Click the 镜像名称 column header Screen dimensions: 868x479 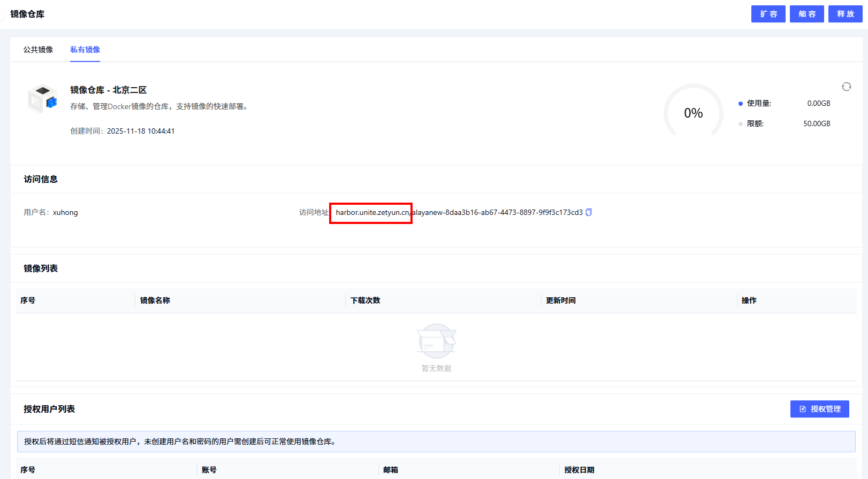(x=155, y=300)
